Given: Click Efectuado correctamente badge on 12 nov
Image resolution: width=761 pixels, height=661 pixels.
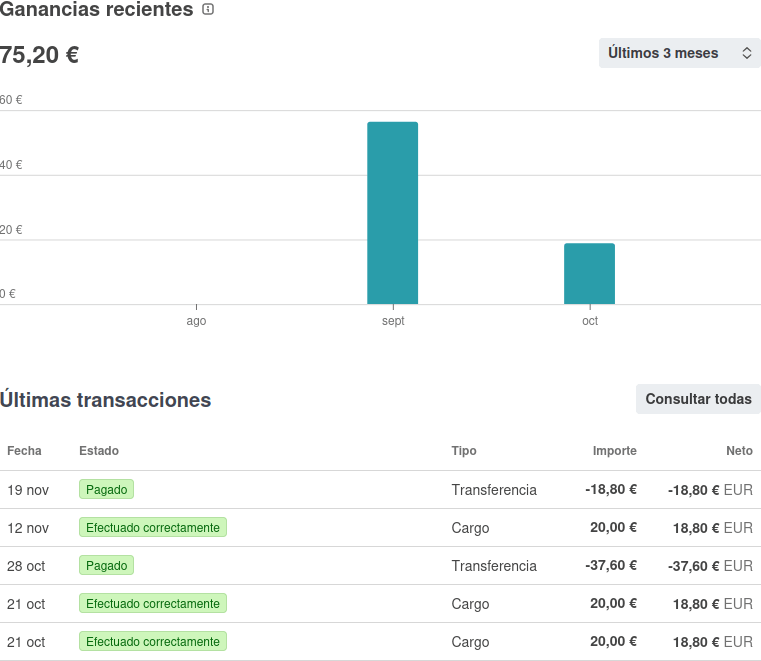Looking at the screenshot, I should tap(153, 527).
